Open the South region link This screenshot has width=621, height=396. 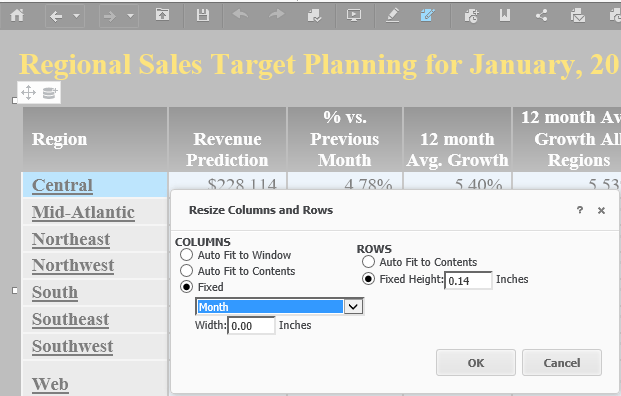(55, 292)
